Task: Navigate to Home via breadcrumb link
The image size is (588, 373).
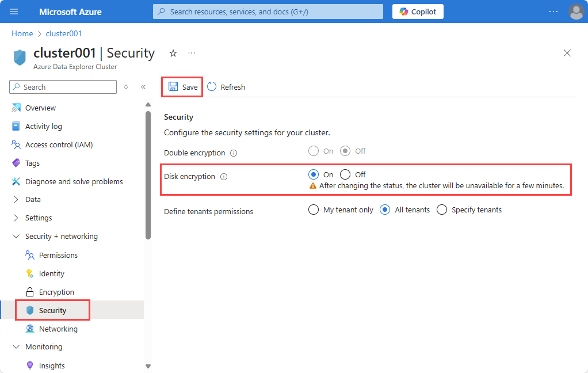Action: pos(22,33)
